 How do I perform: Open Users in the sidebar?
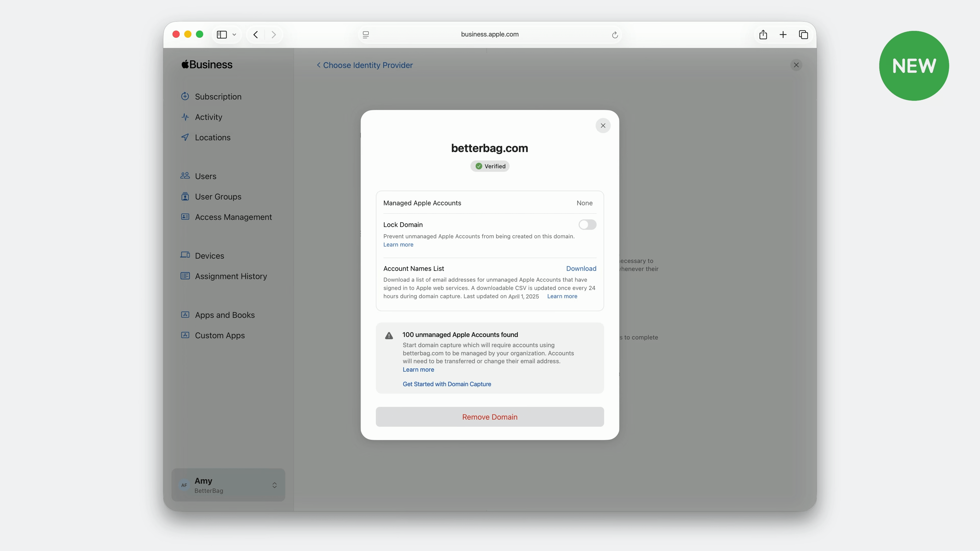click(x=205, y=177)
